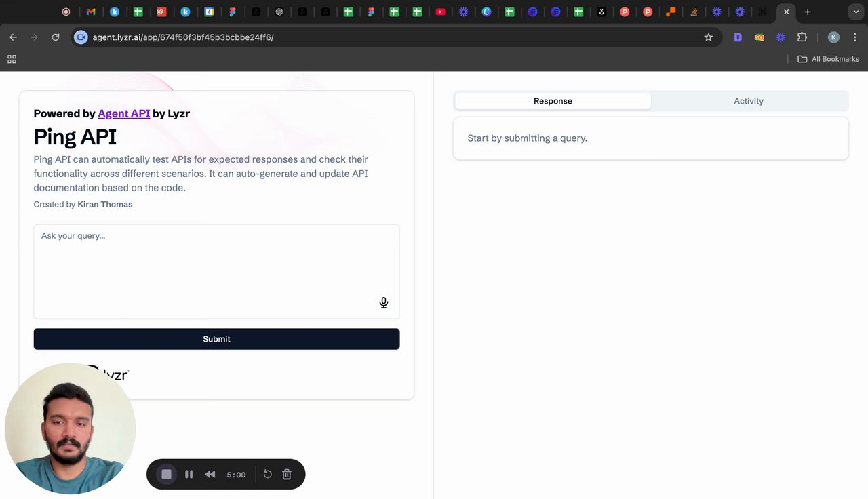Switch to the Activity tab
This screenshot has height=499, width=868.
[x=749, y=101]
